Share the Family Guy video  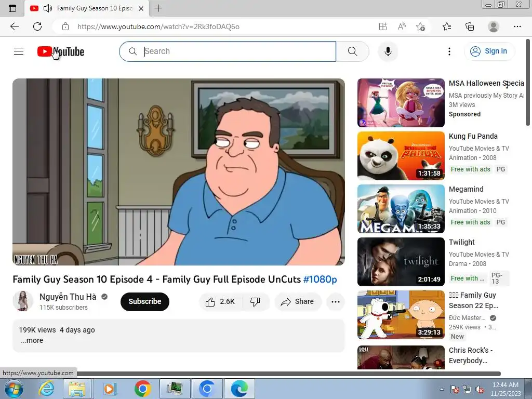[x=298, y=302]
